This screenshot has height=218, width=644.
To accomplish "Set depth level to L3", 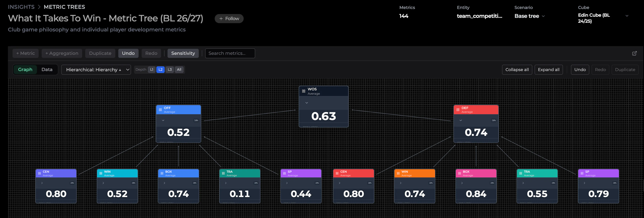I will coord(170,70).
